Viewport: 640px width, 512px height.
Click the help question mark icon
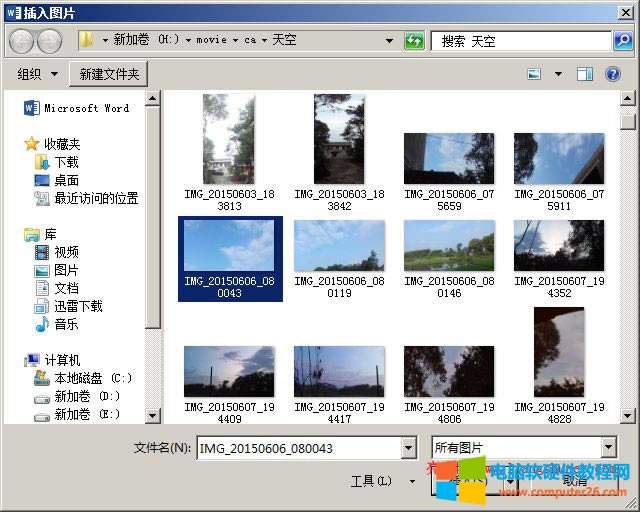[613, 74]
